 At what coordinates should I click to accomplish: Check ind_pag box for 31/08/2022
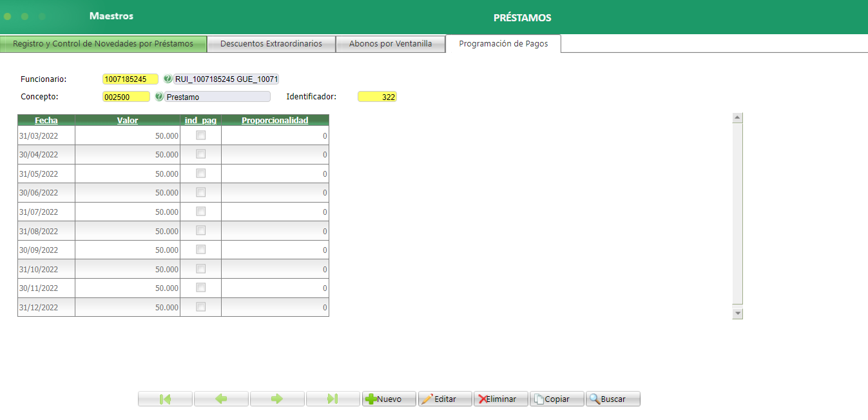(201, 230)
